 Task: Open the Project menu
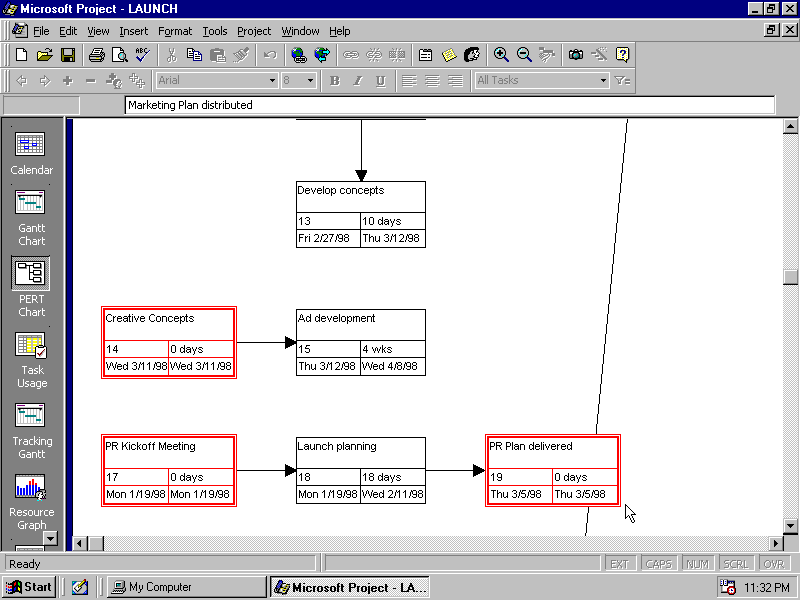[x=254, y=31]
